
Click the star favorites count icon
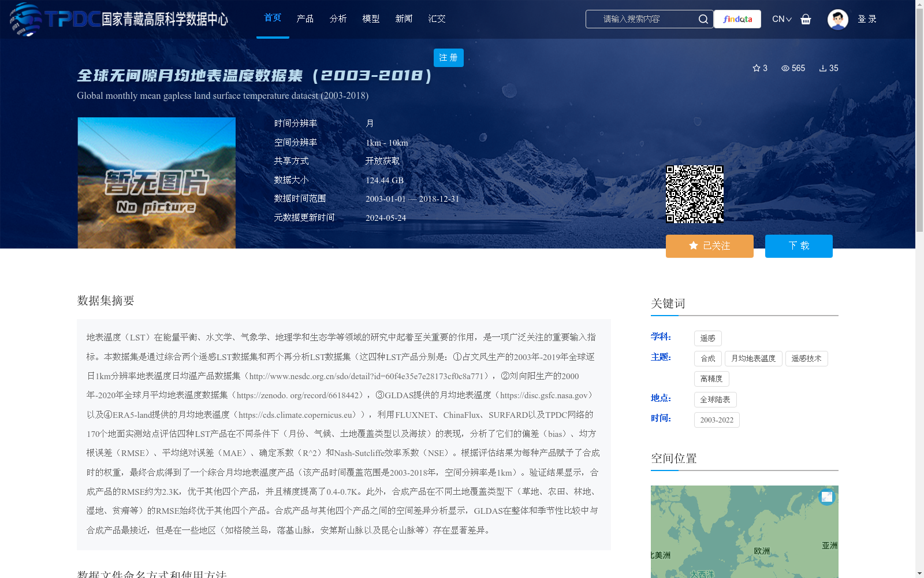pyautogui.click(x=757, y=68)
